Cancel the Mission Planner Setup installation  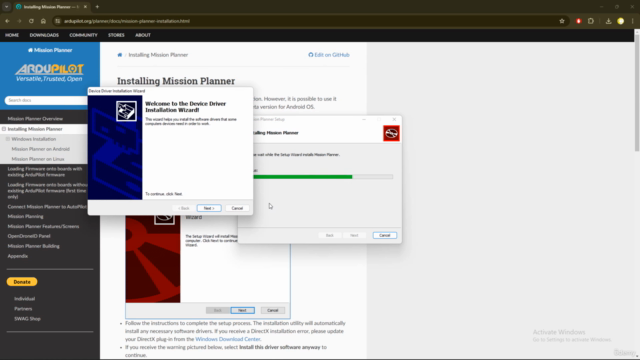click(x=384, y=236)
